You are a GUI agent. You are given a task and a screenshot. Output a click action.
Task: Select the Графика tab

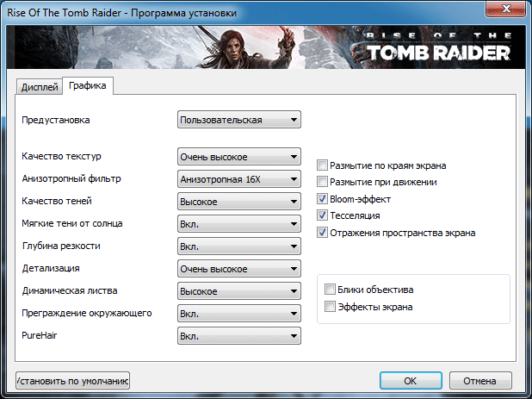pyautogui.click(x=88, y=85)
